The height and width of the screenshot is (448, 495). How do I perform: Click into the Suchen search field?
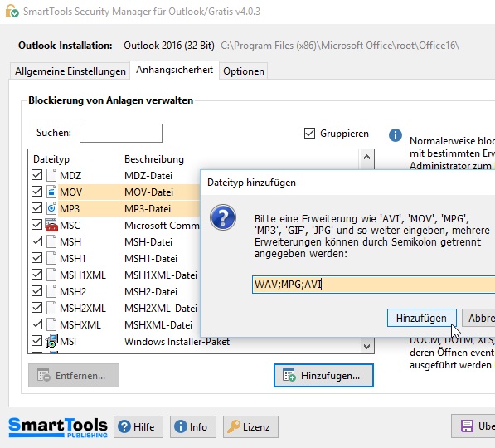coord(121,133)
